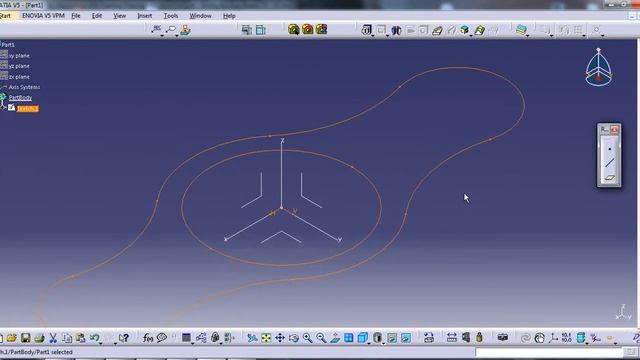Click the command input field in status bar
This screenshot has height=360, width=640.
(549, 352)
